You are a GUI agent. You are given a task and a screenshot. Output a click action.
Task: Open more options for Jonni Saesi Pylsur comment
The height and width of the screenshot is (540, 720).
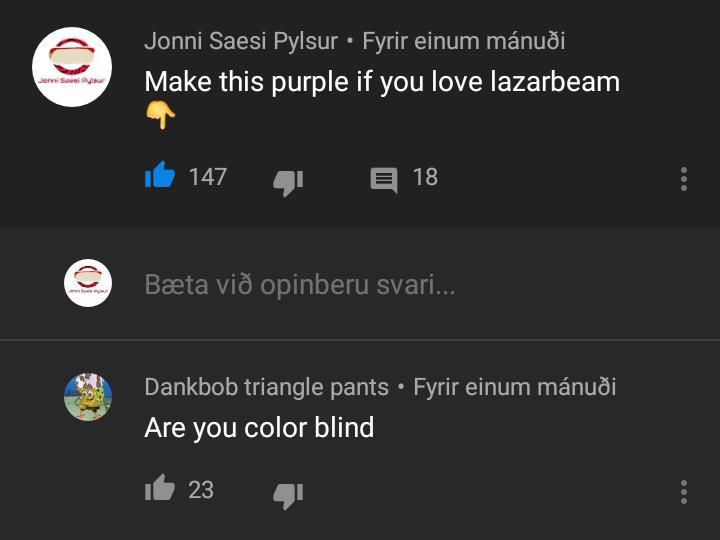click(684, 179)
